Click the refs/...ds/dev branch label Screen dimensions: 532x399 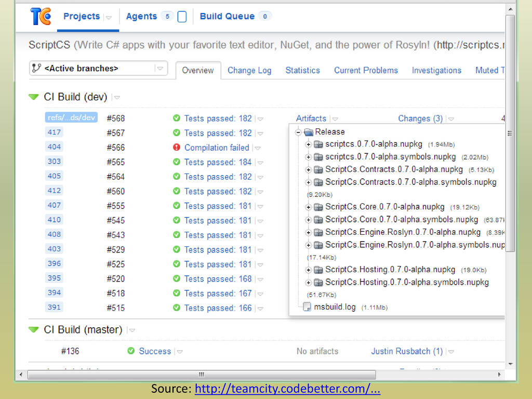[x=71, y=117]
